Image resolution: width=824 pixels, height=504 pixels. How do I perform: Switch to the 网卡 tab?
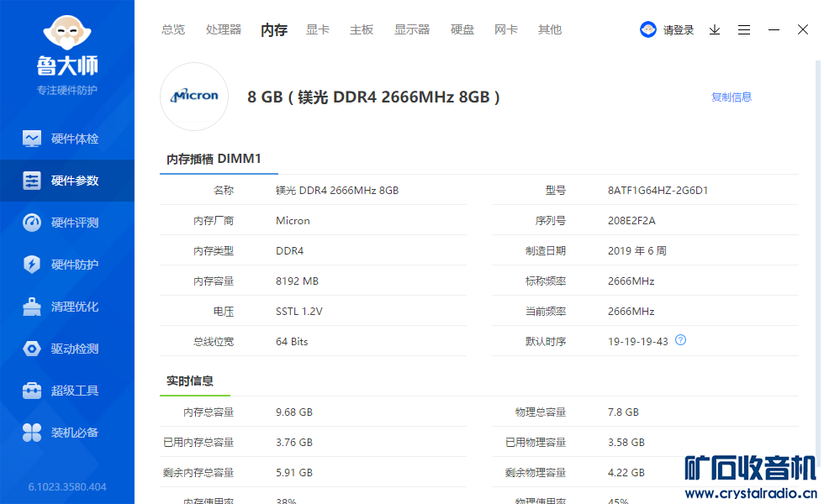point(505,30)
